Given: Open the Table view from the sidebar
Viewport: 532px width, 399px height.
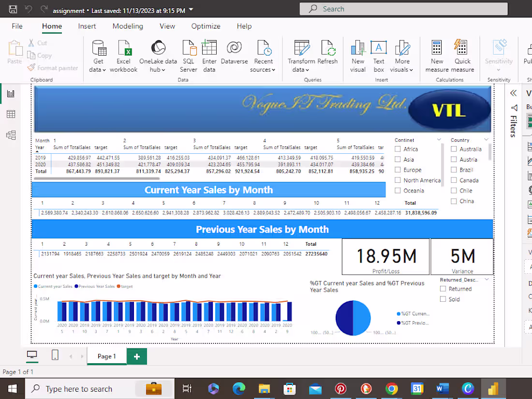Looking at the screenshot, I should coord(11,114).
